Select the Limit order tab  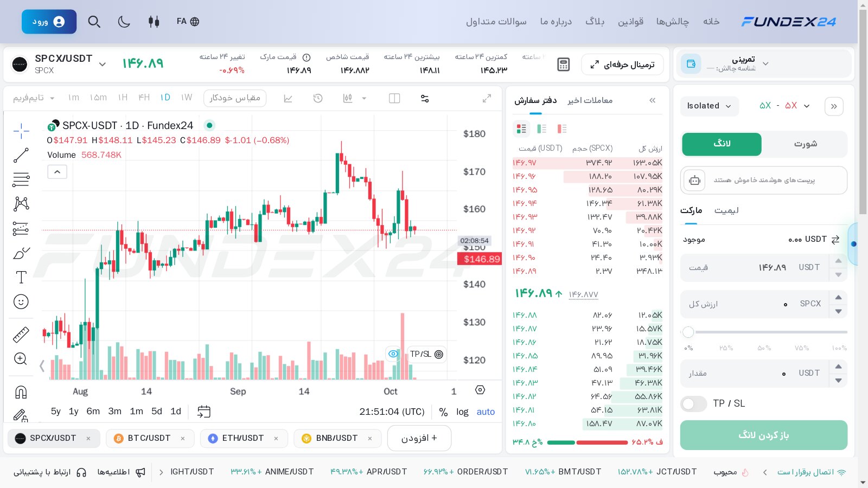coord(726,210)
